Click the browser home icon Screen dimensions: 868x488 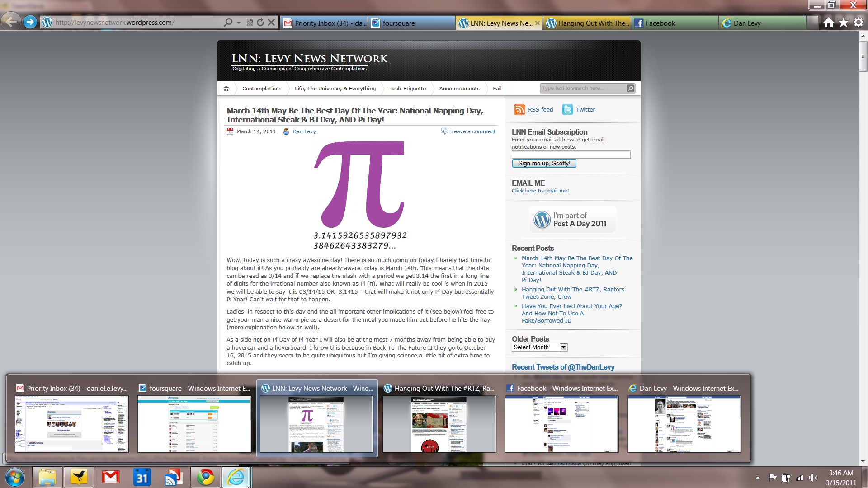tap(828, 23)
